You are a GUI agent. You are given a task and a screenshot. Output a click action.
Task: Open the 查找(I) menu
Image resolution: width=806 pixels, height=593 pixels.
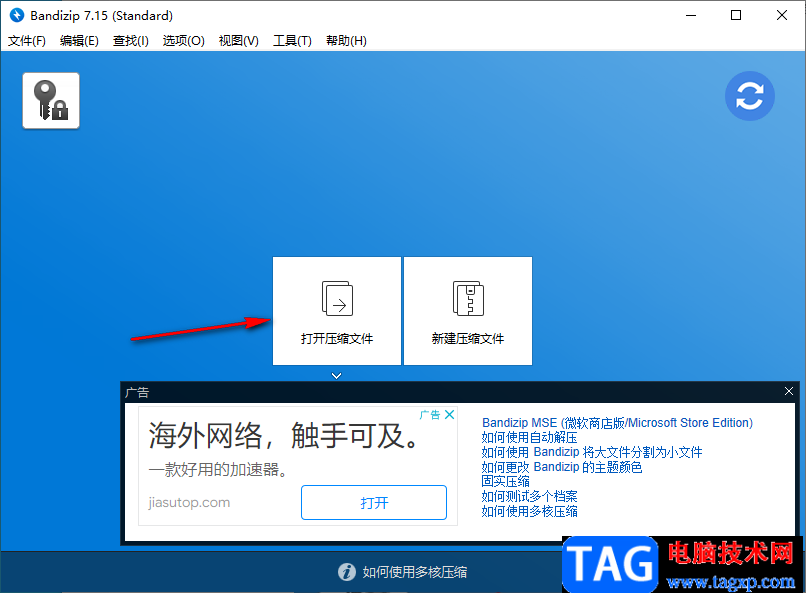pos(131,41)
